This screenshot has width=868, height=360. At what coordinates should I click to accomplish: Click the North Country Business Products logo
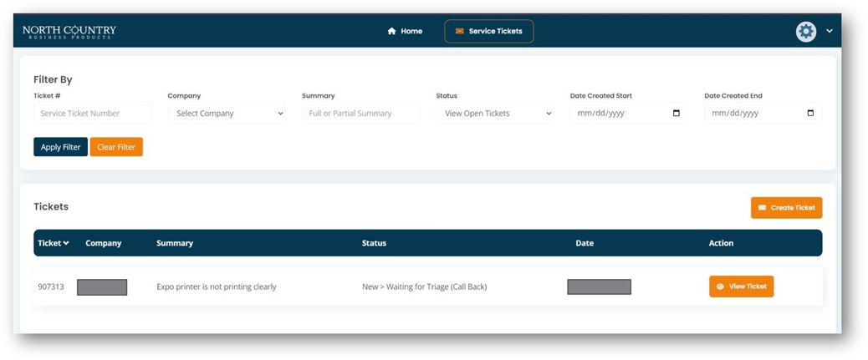tap(69, 32)
